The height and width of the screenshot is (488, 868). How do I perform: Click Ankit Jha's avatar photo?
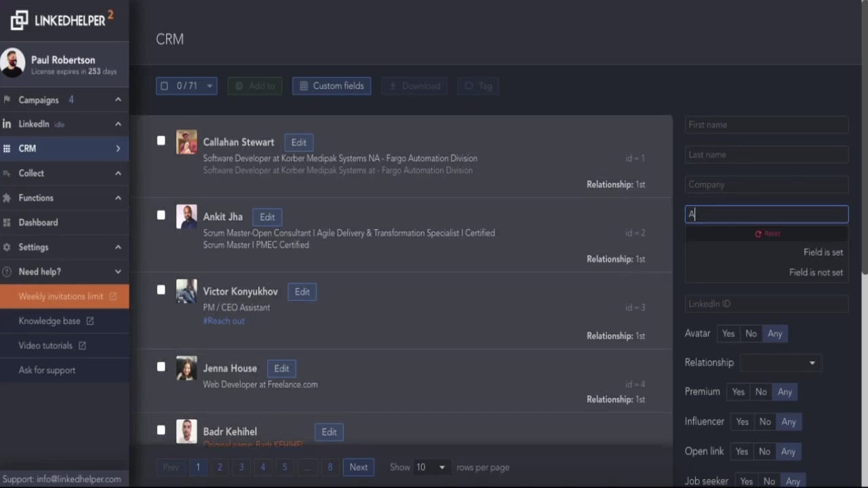[x=186, y=216]
